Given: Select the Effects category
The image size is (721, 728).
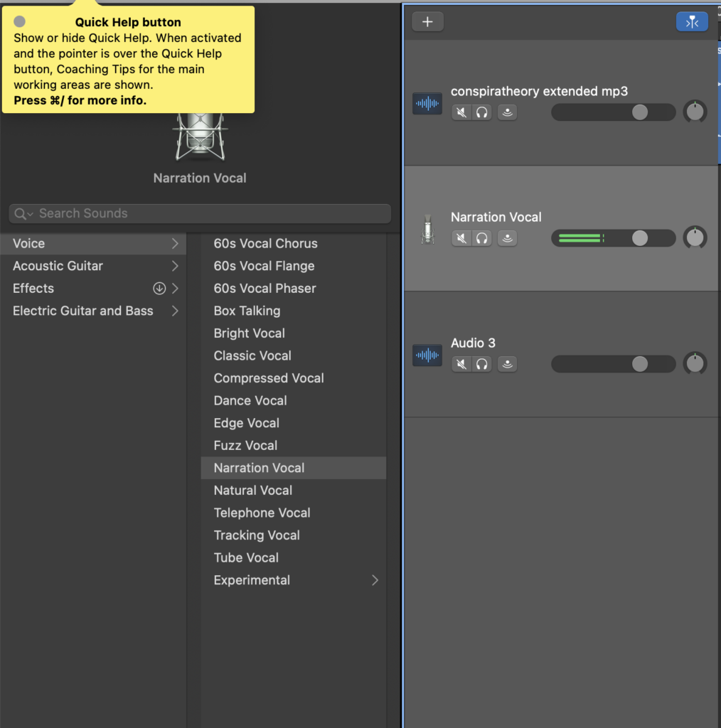Looking at the screenshot, I should tap(93, 289).
